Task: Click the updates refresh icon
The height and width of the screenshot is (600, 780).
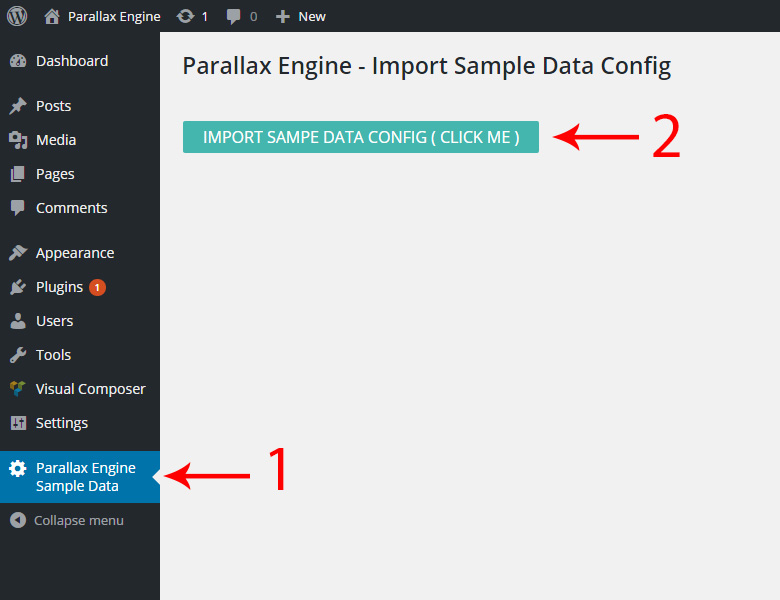Action: (185, 16)
